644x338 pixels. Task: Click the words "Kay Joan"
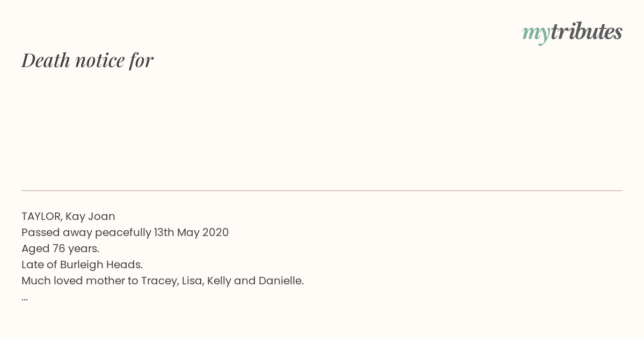click(90, 216)
